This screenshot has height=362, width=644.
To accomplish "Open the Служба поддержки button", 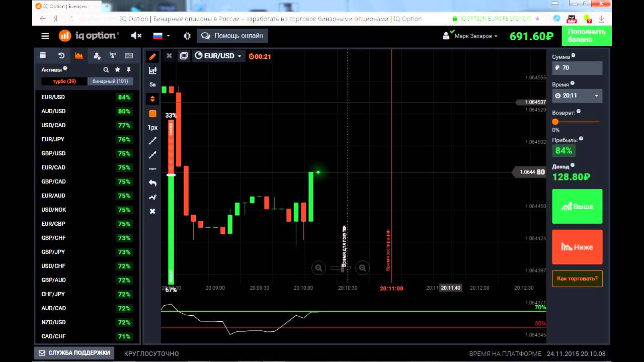I will [74, 353].
